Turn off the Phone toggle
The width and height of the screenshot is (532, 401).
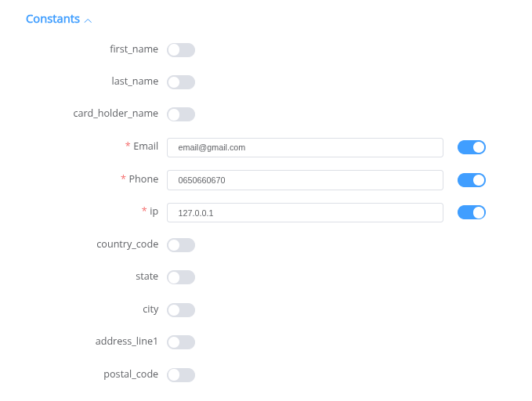click(471, 180)
